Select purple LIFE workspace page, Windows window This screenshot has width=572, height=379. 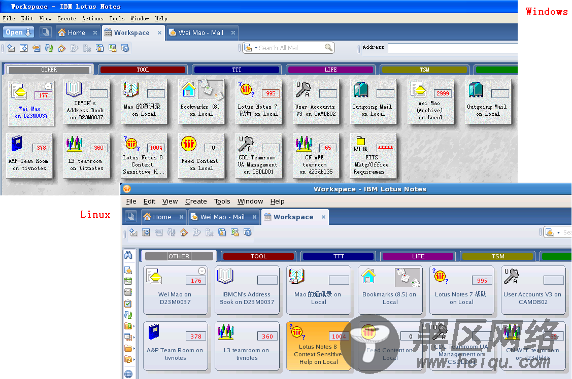coord(331,70)
